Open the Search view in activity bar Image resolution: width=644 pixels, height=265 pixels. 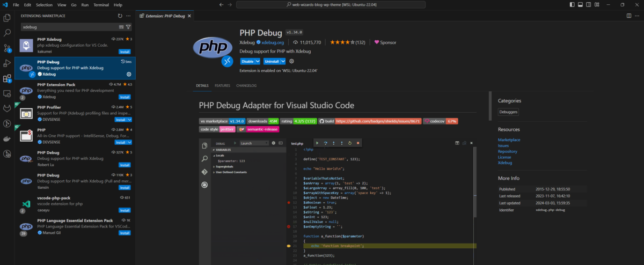[x=7, y=33]
